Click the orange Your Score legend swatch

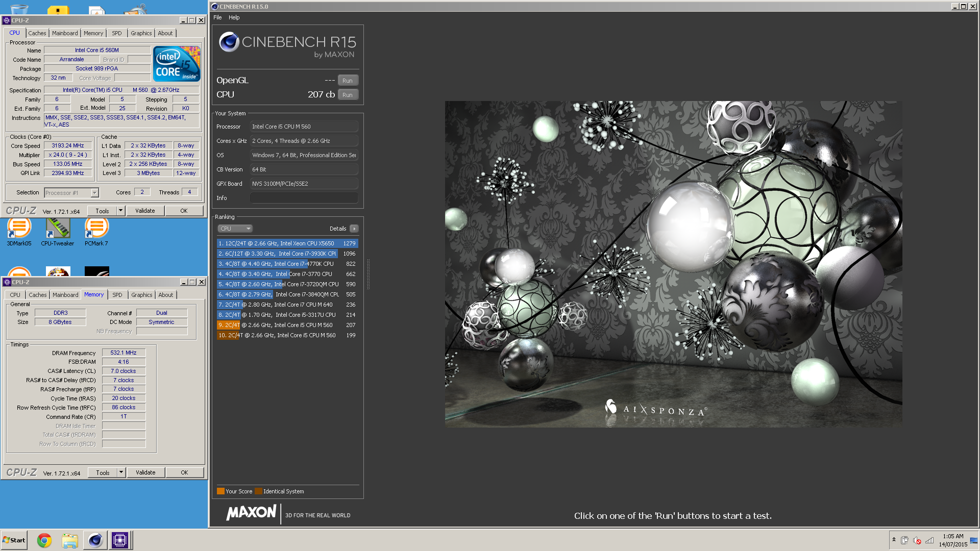click(220, 491)
